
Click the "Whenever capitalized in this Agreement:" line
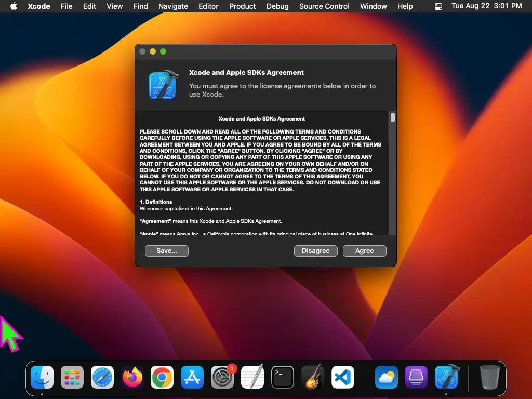(186, 209)
